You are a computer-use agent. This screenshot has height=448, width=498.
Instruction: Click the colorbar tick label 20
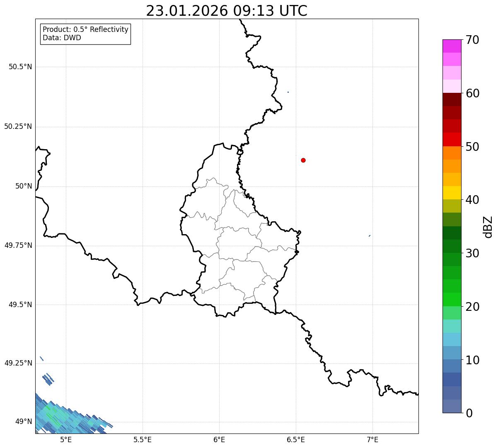(472, 307)
